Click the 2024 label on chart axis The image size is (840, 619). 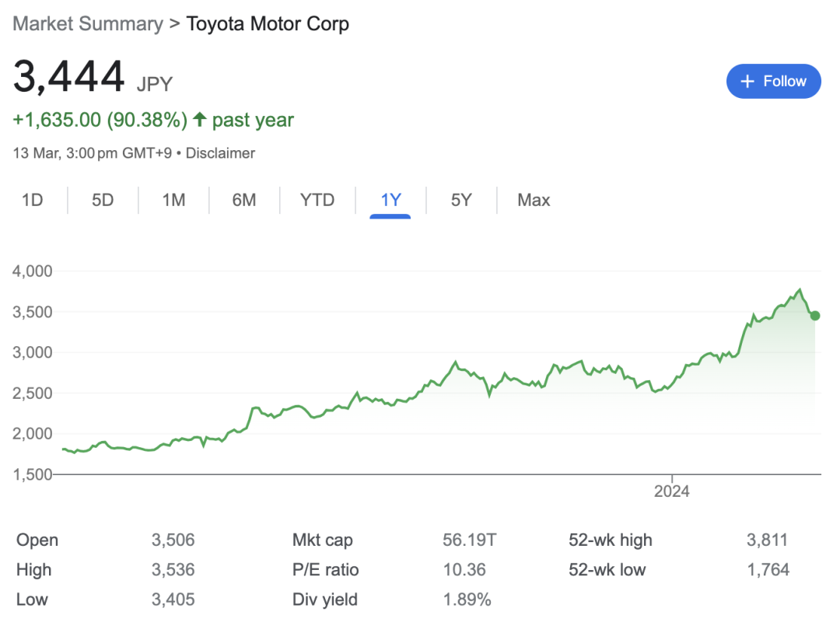(x=672, y=491)
